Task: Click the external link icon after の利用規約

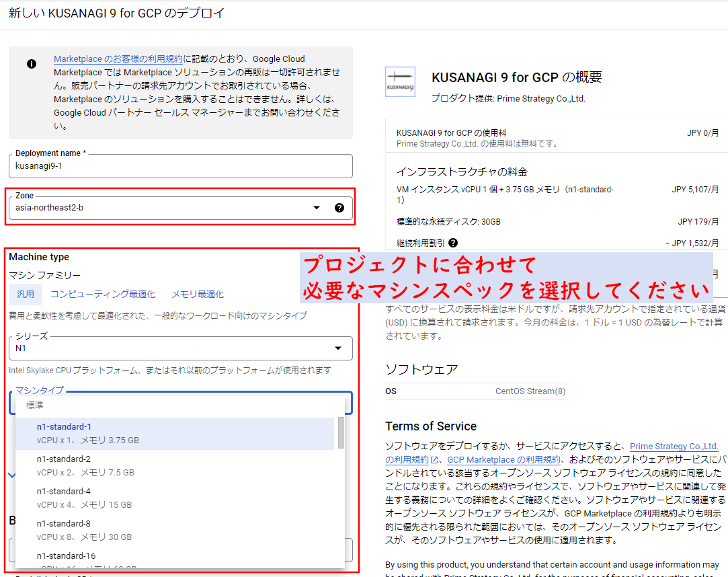Action: point(434,460)
